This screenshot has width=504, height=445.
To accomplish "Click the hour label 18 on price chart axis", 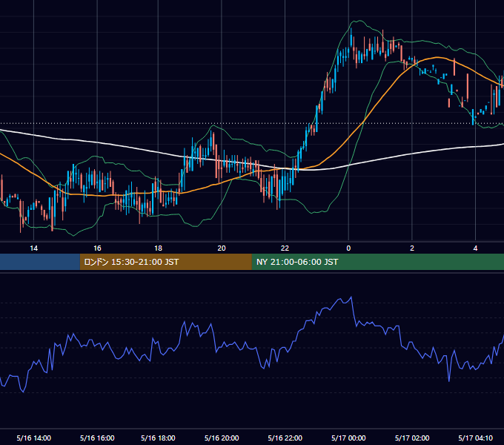I will [158, 248].
